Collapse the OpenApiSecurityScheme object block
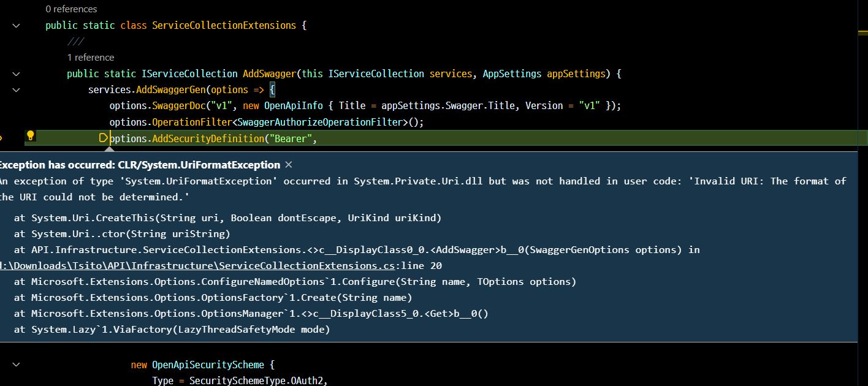 tap(15, 364)
